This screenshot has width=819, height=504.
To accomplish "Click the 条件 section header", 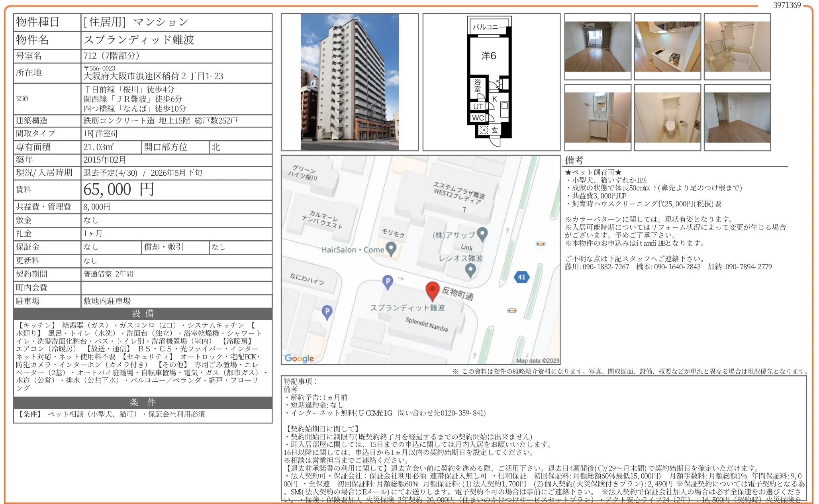I will coord(143,402).
